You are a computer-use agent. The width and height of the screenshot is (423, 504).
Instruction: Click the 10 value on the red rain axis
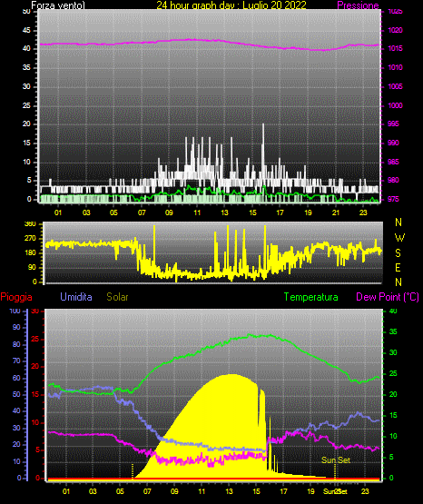click(x=35, y=422)
